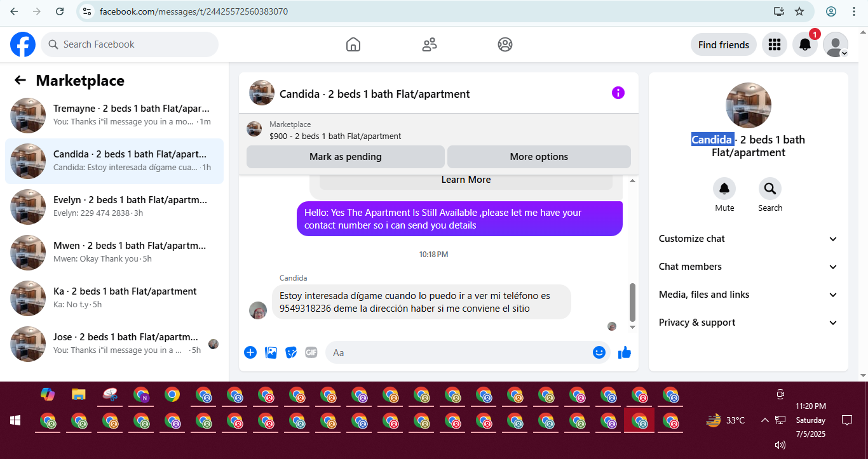Click Candida's message with phone number
Viewport: 868px width, 459px height.
[421, 302]
